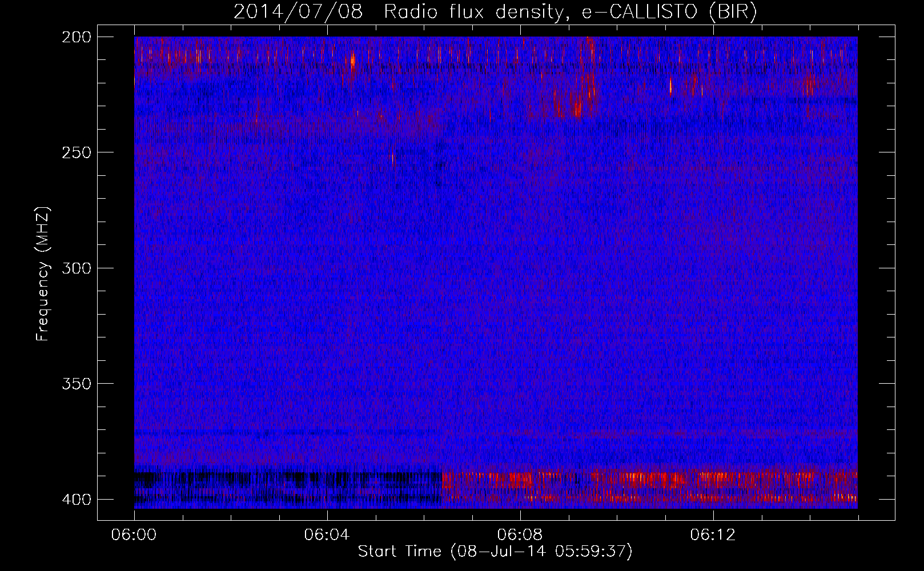Click the 400 frequency tick label
This screenshot has height=571, width=924.
pyautogui.click(x=76, y=499)
